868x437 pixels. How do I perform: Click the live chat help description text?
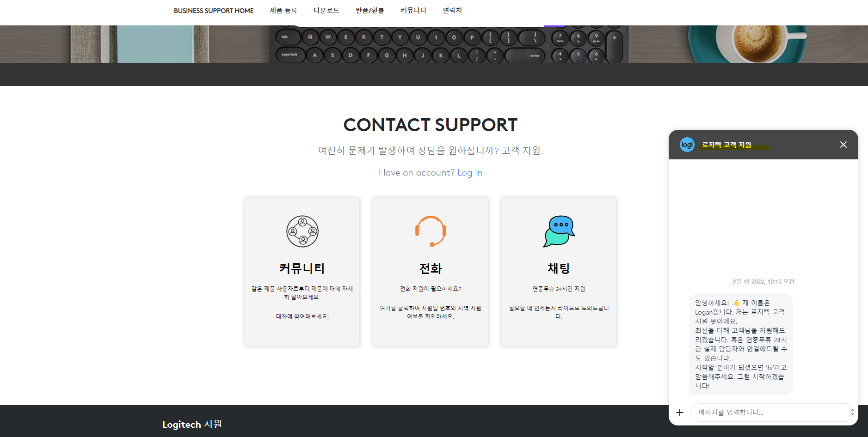click(559, 312)
